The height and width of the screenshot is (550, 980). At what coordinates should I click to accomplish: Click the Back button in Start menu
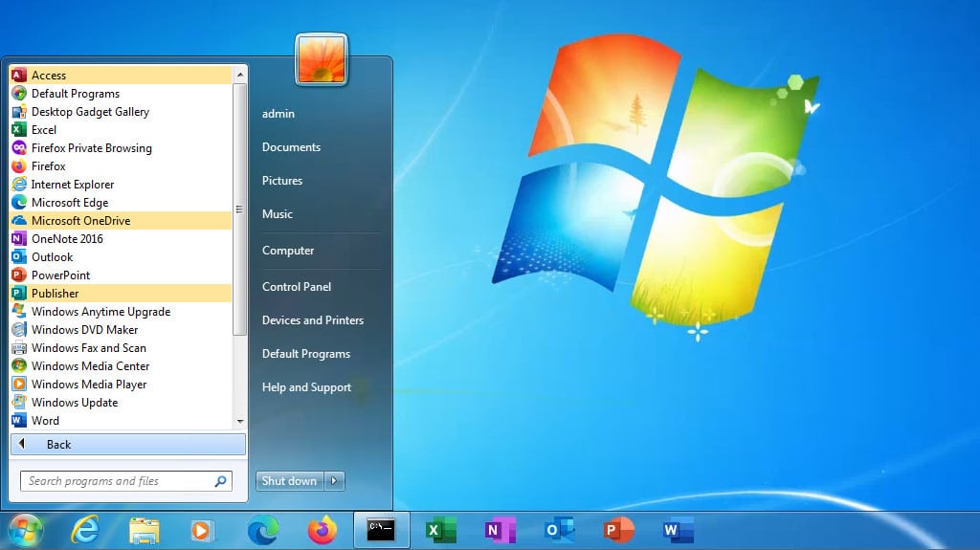pyautogui.click(x=128, y=445)
